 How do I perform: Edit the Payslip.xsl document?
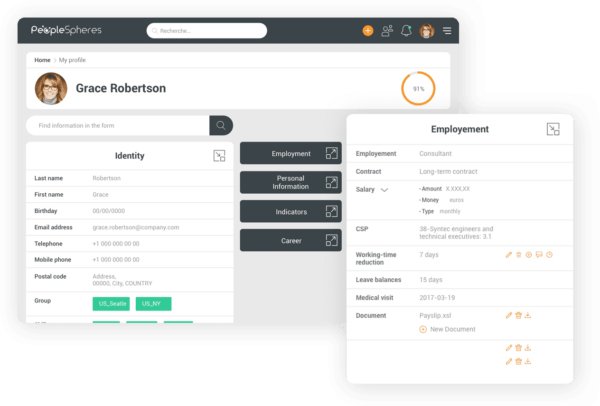tap(509, 315)
